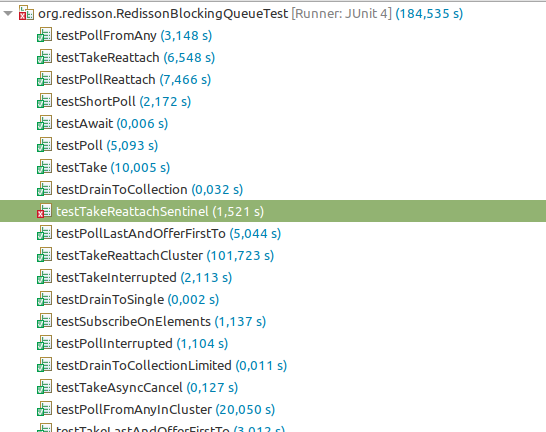
Task: Select the testPollInterrupted test entry
Action: (x=142, y=344)
